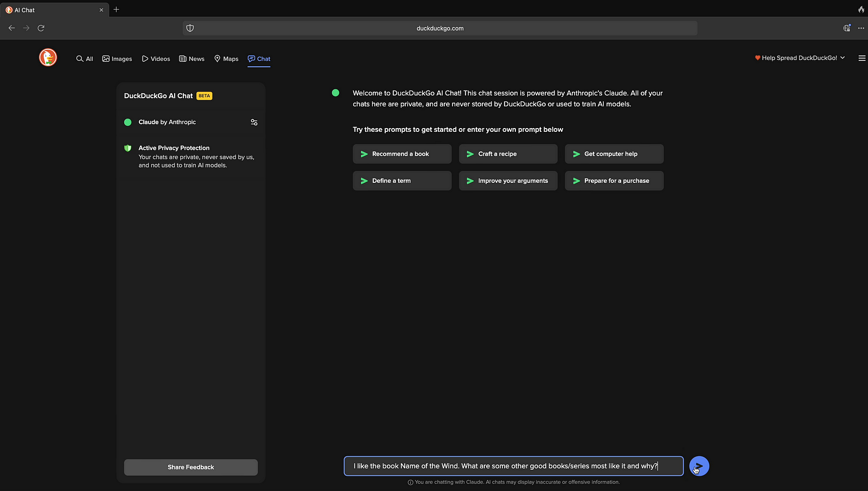Viewport: 868px width, 491px height.
Task: Pick the Improve your arguments prompt
Action: click(x=508, y=181)
